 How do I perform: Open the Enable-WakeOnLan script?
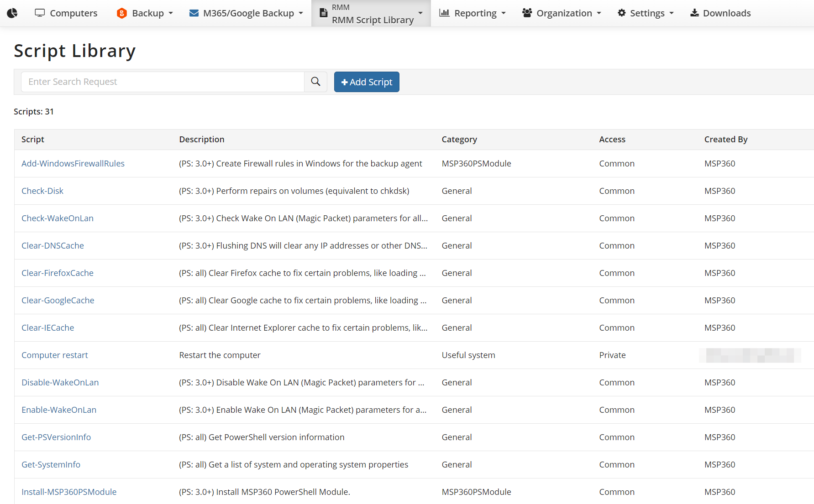(x=59, y=410)
